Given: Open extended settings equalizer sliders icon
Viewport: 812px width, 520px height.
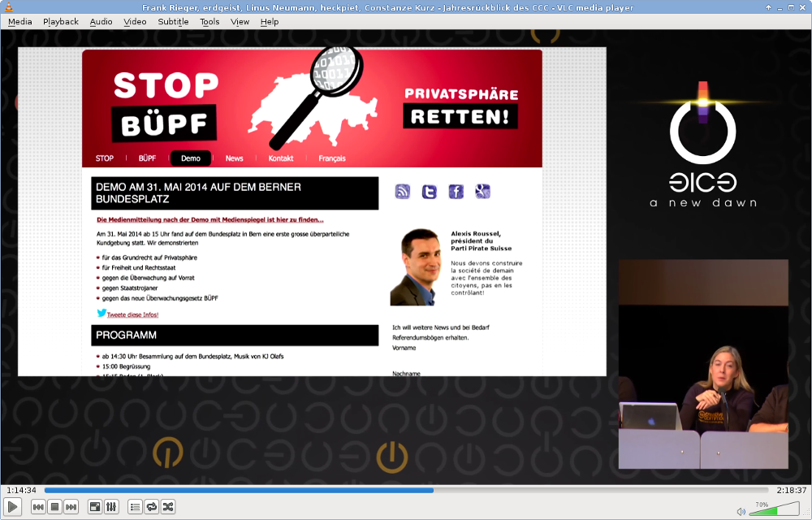Looking at the screenshot, I should [111, 506].
